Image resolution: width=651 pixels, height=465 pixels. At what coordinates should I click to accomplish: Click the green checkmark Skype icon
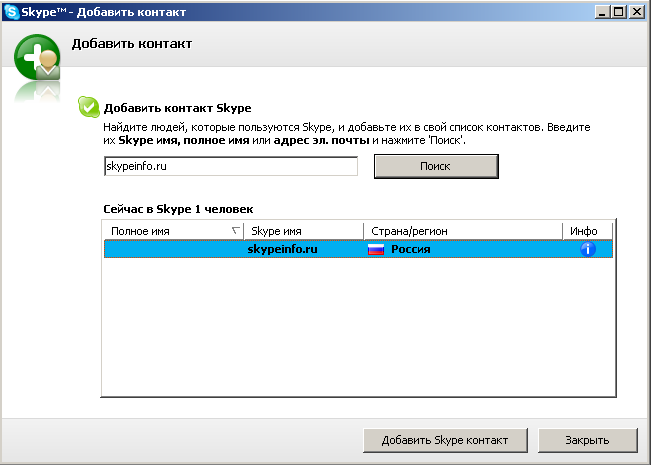88,107
